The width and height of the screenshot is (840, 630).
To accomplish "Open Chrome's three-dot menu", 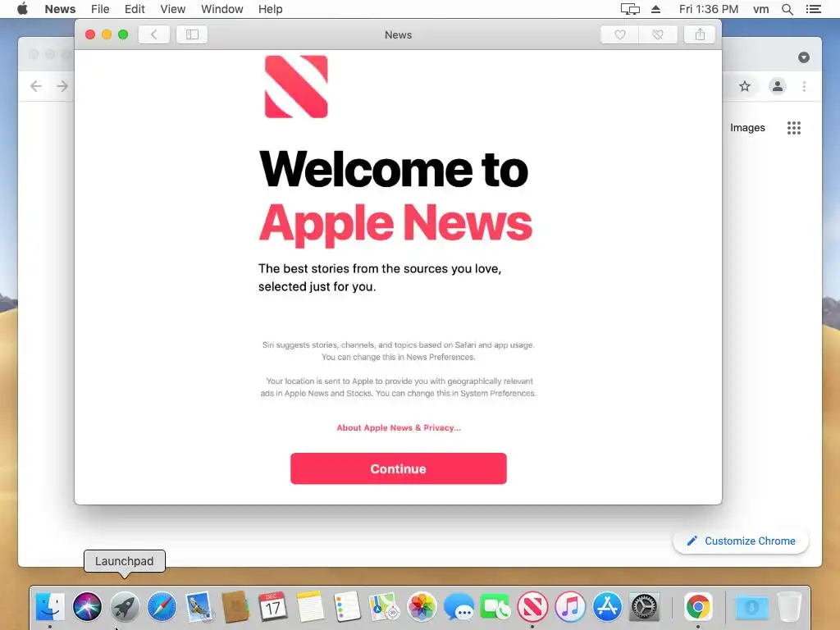I will pos(804,86).
